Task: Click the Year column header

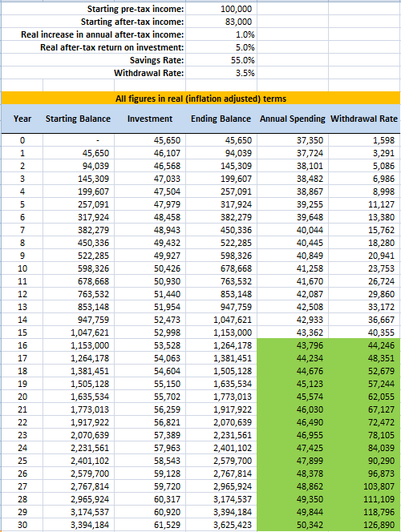Action: click(x=22, y=119)
